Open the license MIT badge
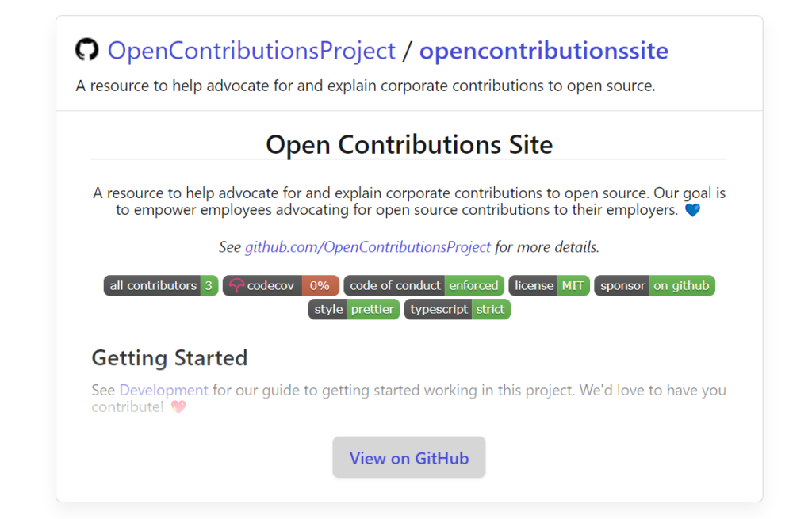812x519 pixels. click(549, 286)
